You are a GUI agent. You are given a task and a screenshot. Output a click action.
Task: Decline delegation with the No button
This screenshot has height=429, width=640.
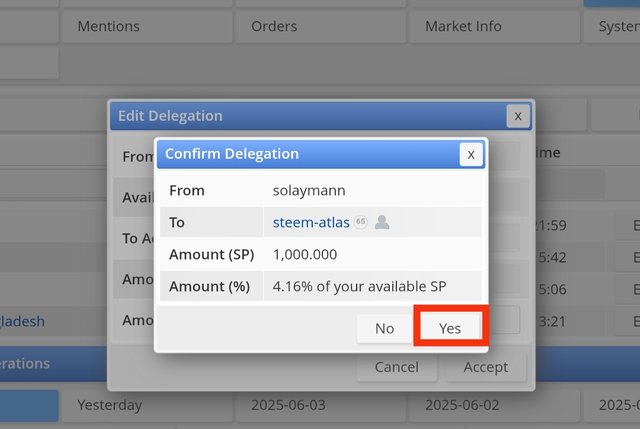coord(384,328)
